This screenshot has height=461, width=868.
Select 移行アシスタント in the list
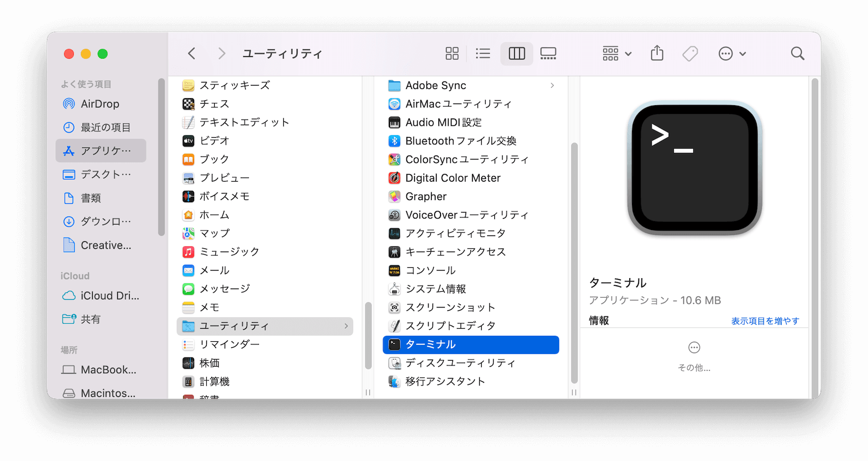471,381
